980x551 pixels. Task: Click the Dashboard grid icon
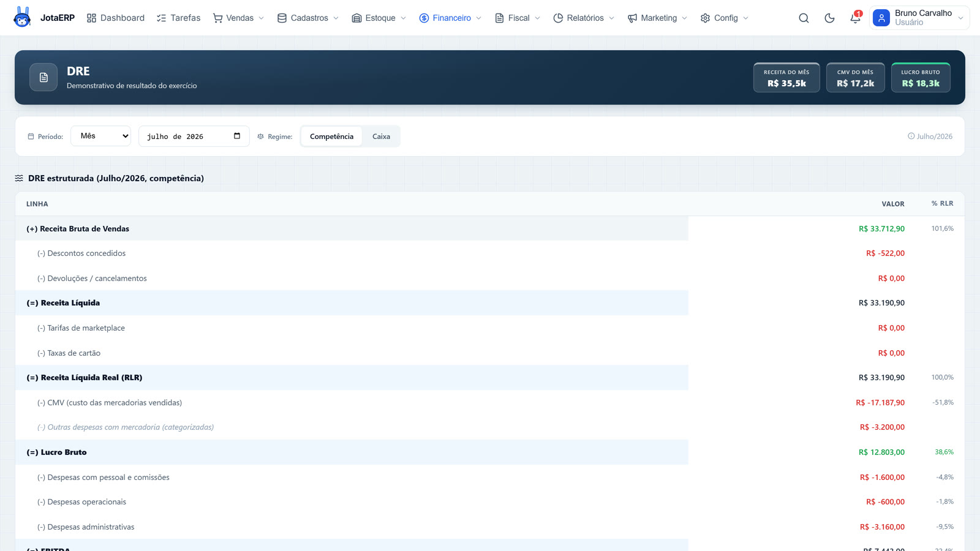pos(91,18)
